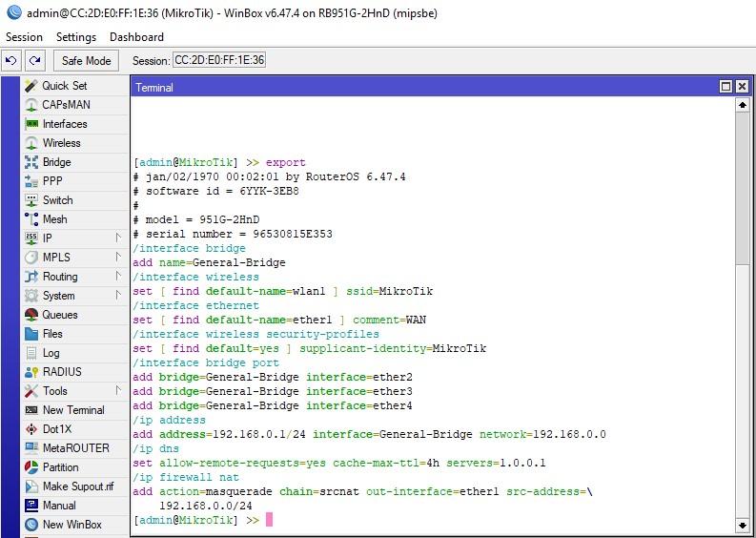Expand the IP submenu

click(48, 238)
